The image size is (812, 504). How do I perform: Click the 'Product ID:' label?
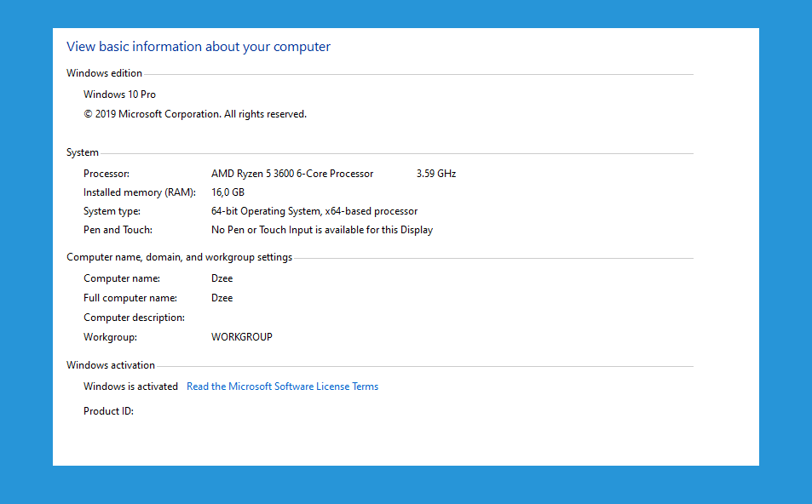(x=108, y=411)
